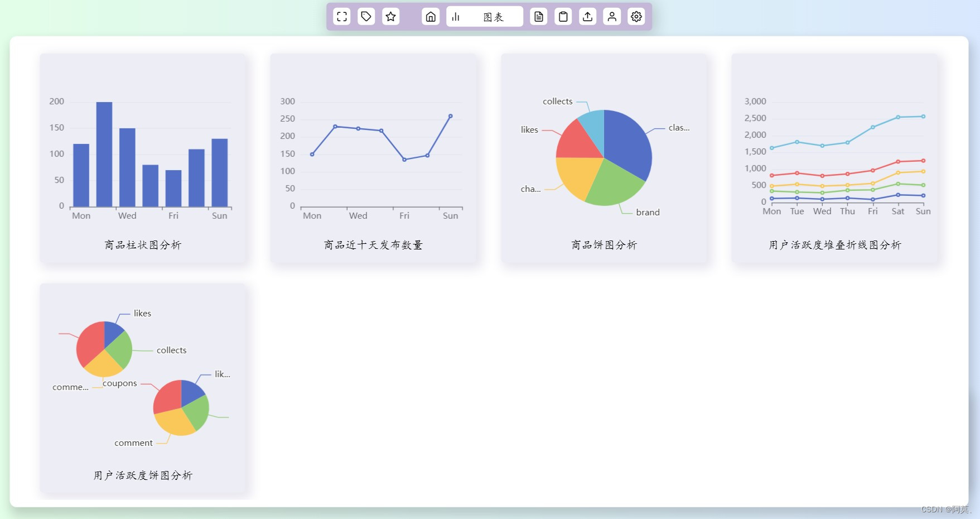This screenshot has width=980, height=519.
Task: Click the tallest bar in 商品柱状图分析
Action: [104, 154]
